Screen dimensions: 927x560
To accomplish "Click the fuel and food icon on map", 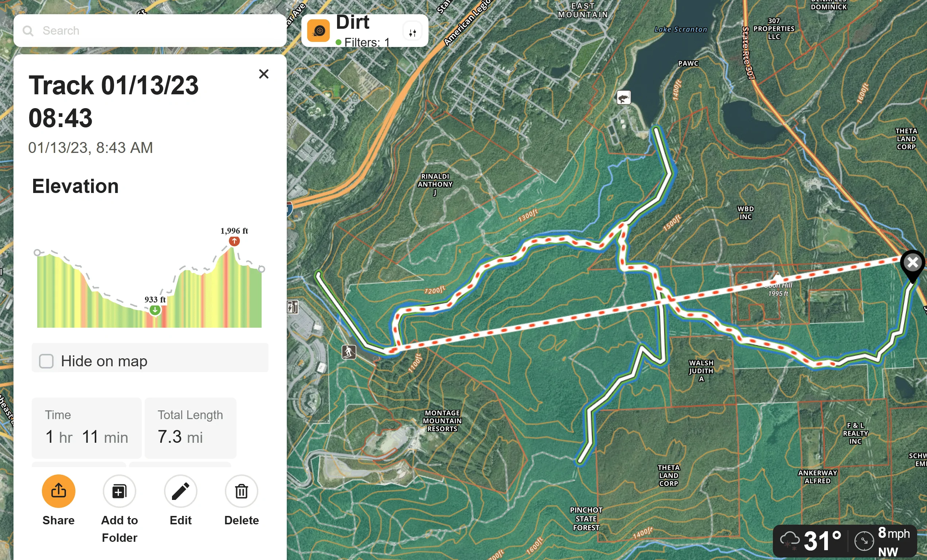I will [x=292, y=307].
